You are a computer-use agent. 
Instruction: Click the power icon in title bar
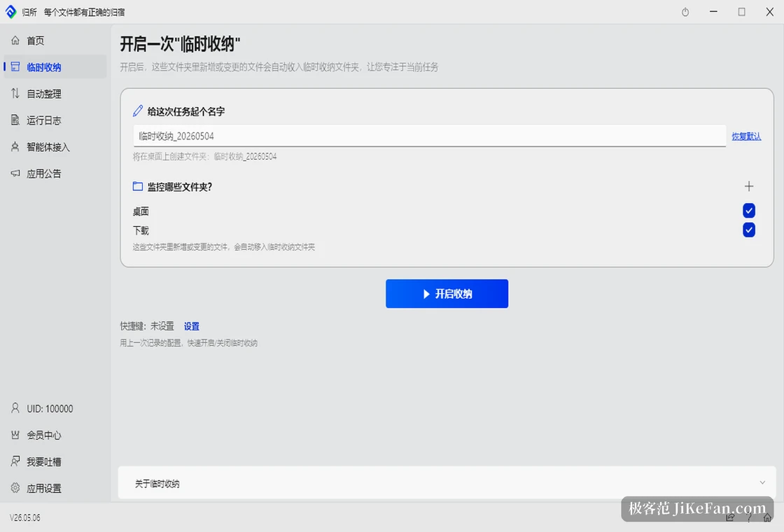[x=685, y=12]
